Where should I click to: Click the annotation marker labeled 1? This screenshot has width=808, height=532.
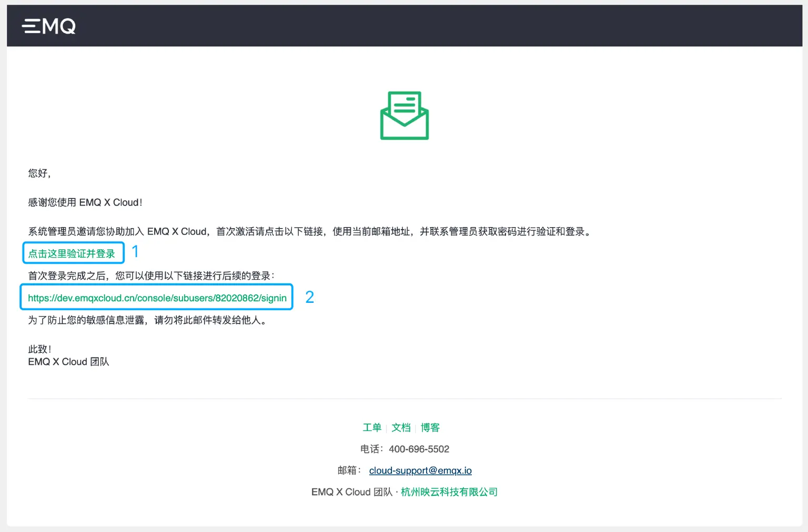tap(136, 252)
